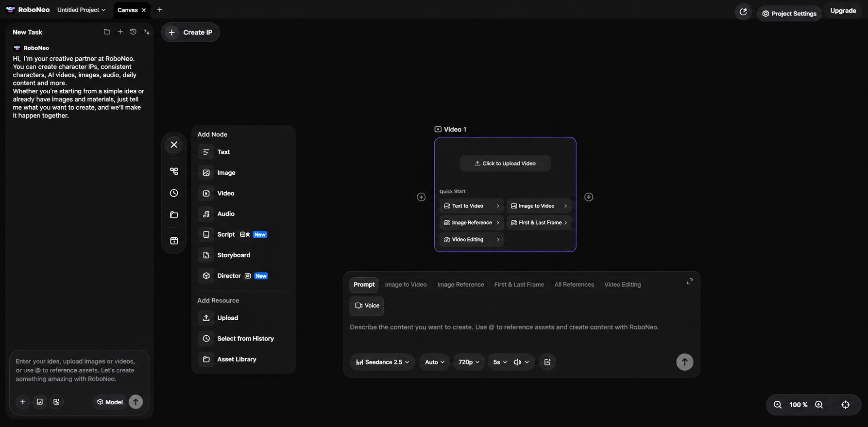Open the Auto aspect ratio dropdown
Viewport: 868px width, 427px height.
click(435, 362)
